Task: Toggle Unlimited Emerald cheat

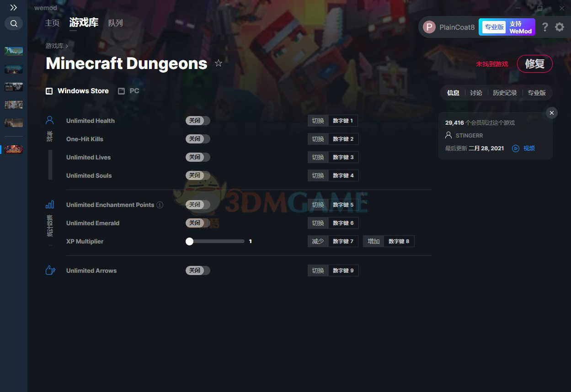Action: (197, 223)
